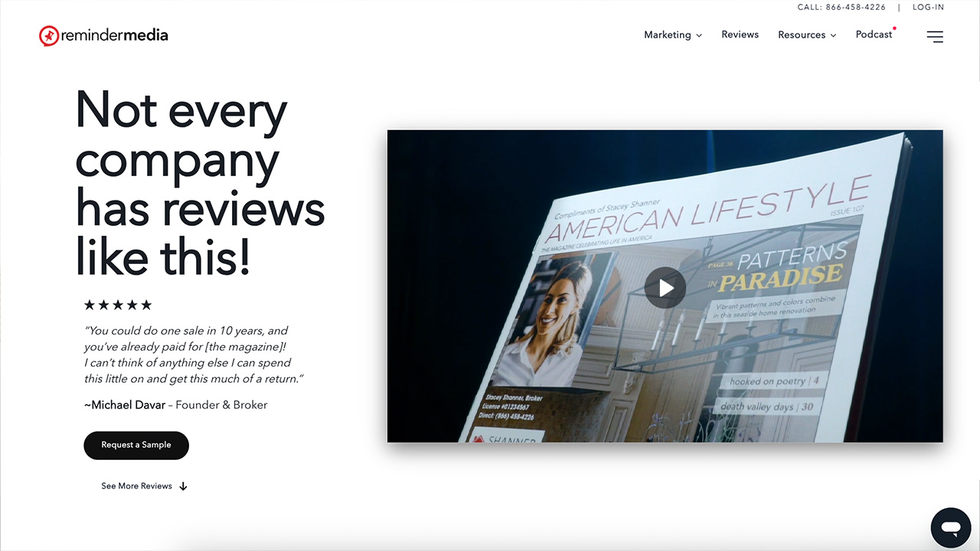Viewport: 980px width, 551px height.
Task: Click the red ReminderMedia logo icon
Action: pos(48,35)
